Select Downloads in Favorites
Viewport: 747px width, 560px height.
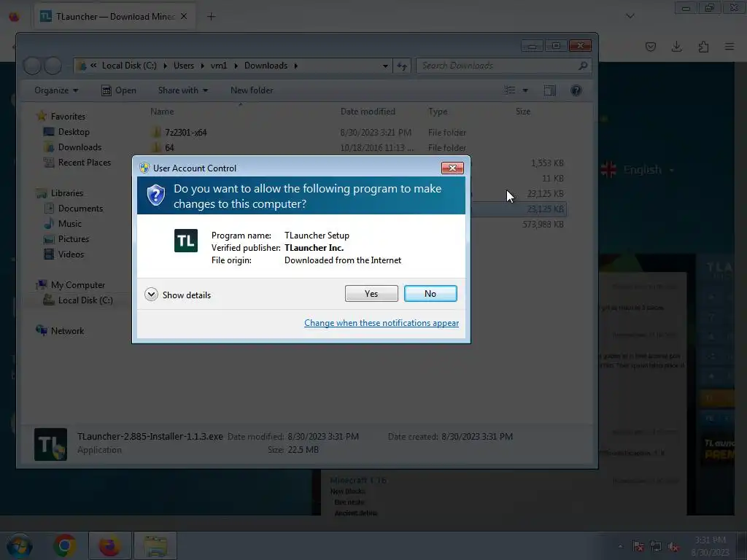point(80,147)
